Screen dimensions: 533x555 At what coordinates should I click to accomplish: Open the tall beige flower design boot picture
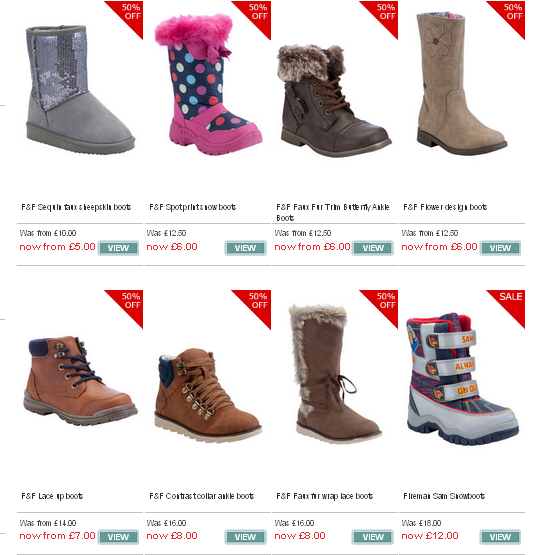pos(461,83)
